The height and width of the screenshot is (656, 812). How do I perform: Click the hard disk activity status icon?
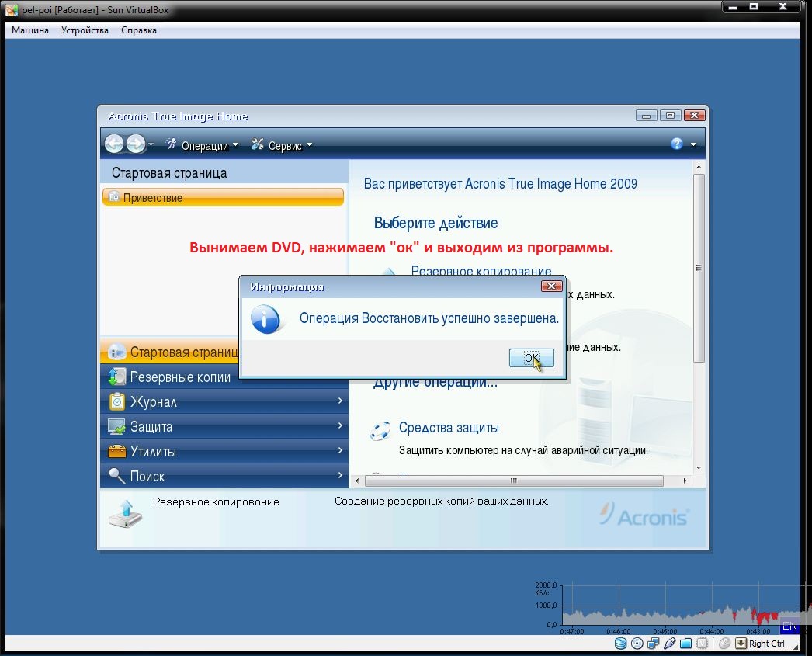pos(620,644)
